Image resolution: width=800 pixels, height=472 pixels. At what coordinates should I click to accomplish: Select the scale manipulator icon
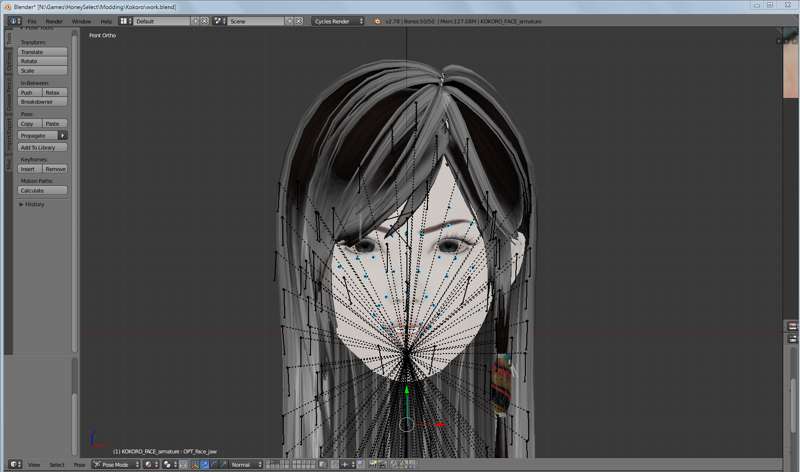click(x=223, y=464)
